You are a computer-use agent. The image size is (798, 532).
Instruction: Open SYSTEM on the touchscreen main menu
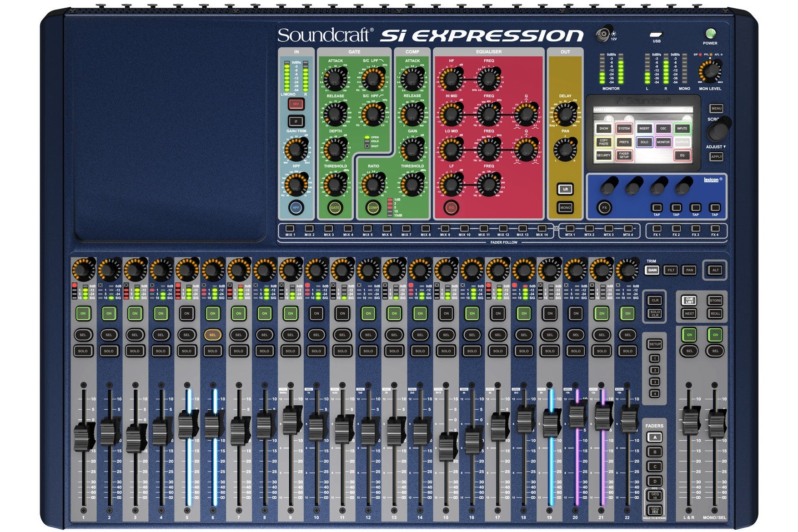[624, 129]
